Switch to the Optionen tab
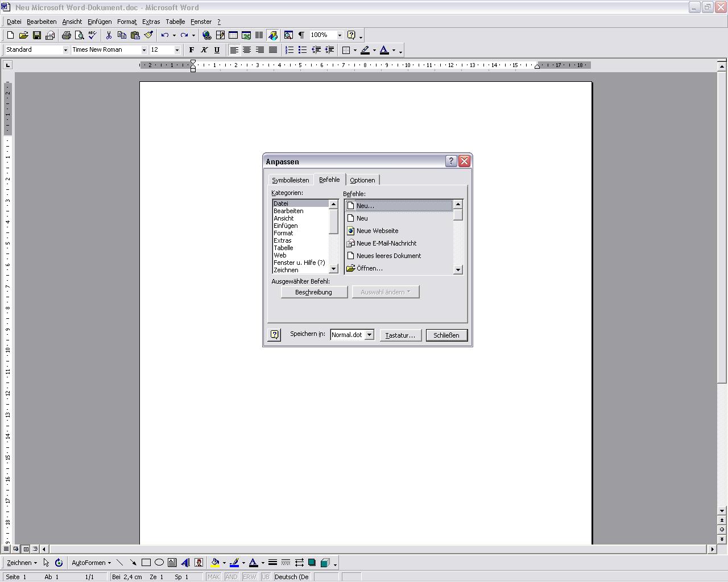The width and height of the screenshot is (728, 582). click(362, 180)
